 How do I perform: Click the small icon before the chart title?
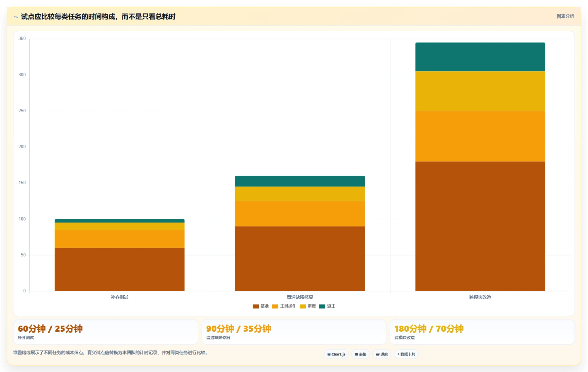tap(16, 17)
